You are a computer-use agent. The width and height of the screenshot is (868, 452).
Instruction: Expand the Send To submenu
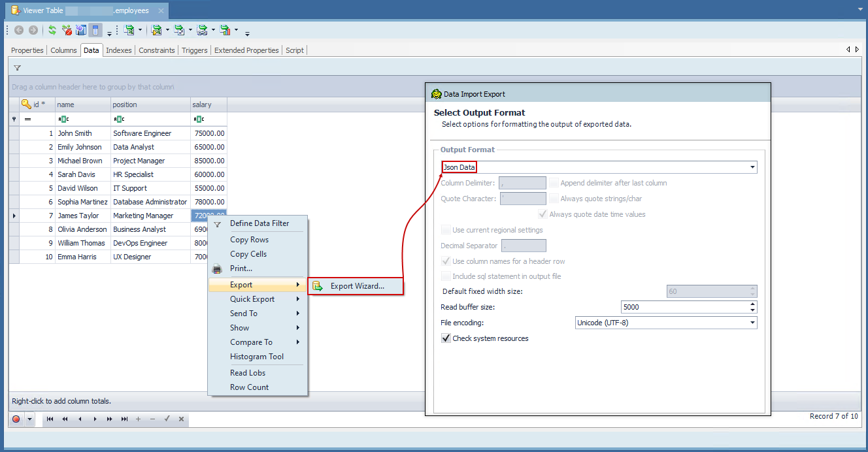[258, 314]
